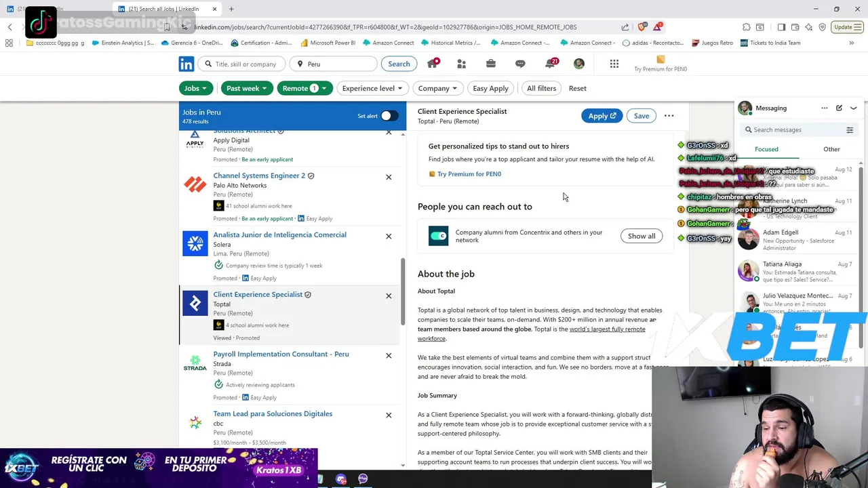This screenshot has height=488, width=868.
Task: Dismiss the Channel Systems Engineer 2 job
Action: pos(389,177)
